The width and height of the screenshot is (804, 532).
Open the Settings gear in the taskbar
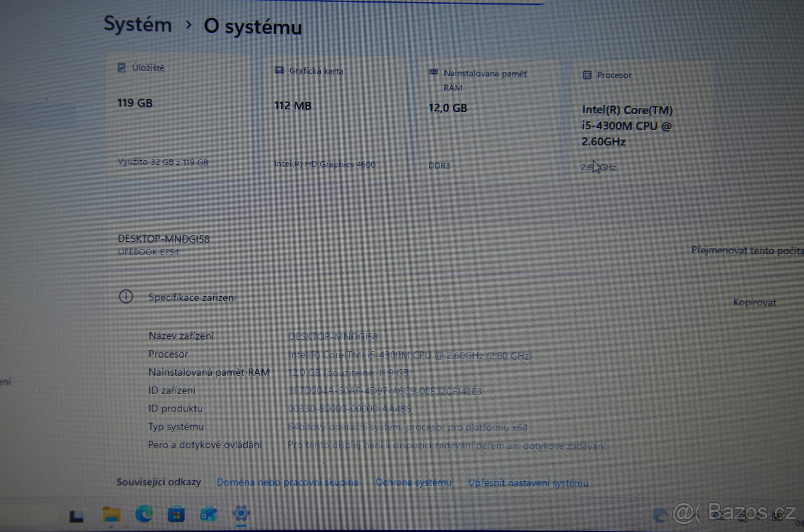point(241,515)
